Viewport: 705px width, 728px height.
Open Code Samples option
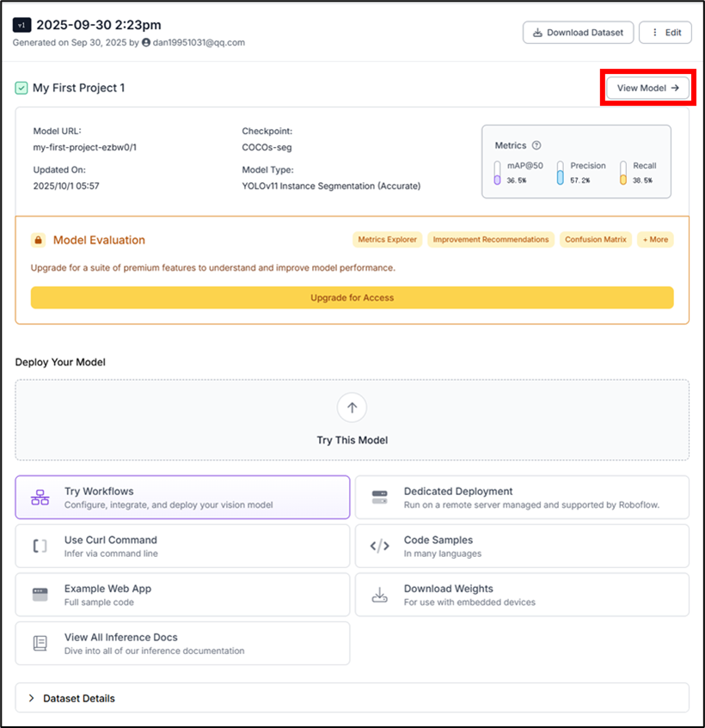coord(522,546)
